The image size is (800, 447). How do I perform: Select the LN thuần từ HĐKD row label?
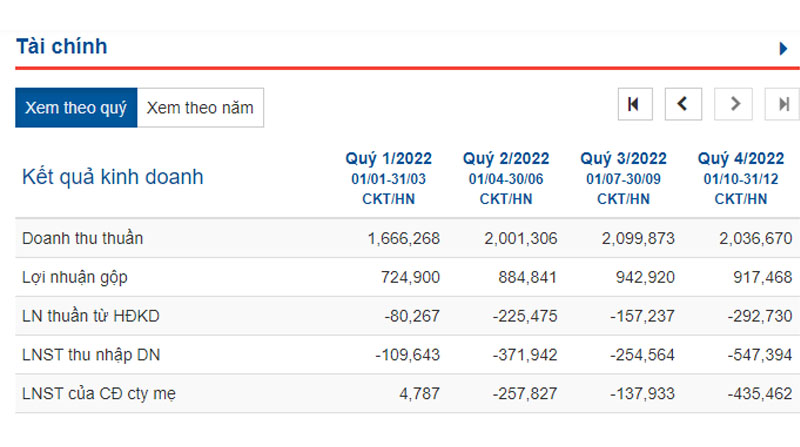[x=91, y=316]
